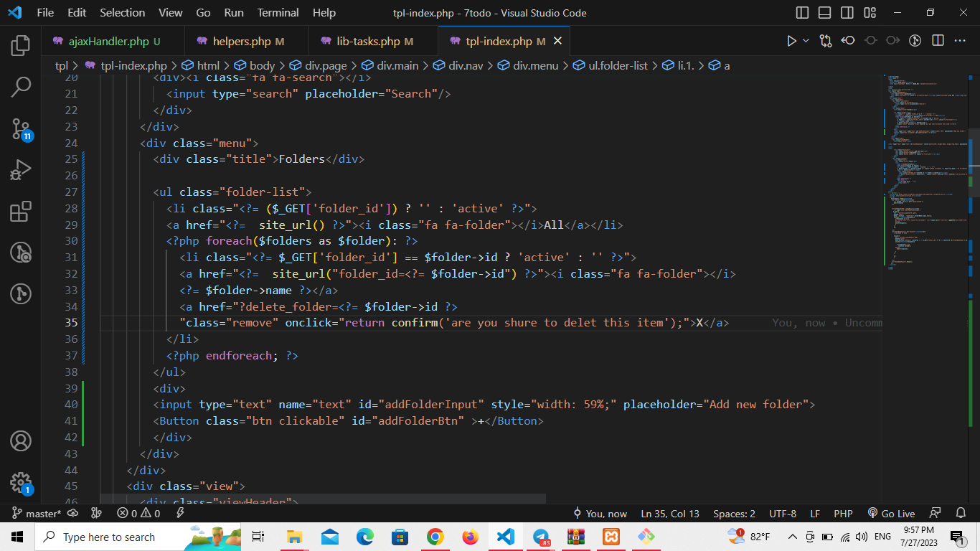
Task: Open the notifications bell in status bar
Action: point(961,514)
